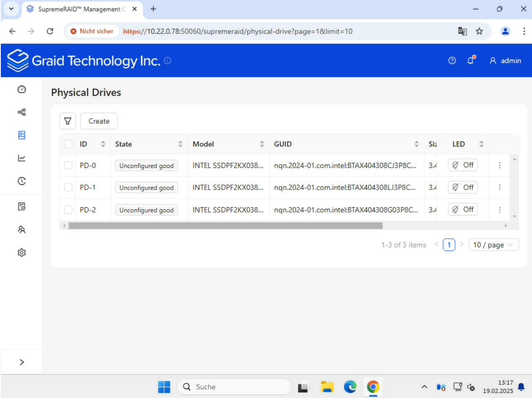Click the browser address bar URL
532x398 pixels.
(238, 31)
